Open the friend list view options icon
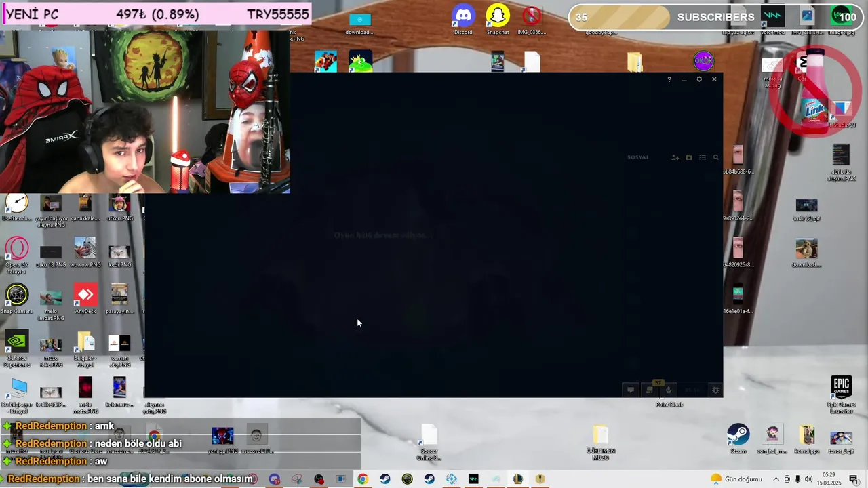Image resolution: width=868 pixels, height=488 pixels. [x=703, y=157]
